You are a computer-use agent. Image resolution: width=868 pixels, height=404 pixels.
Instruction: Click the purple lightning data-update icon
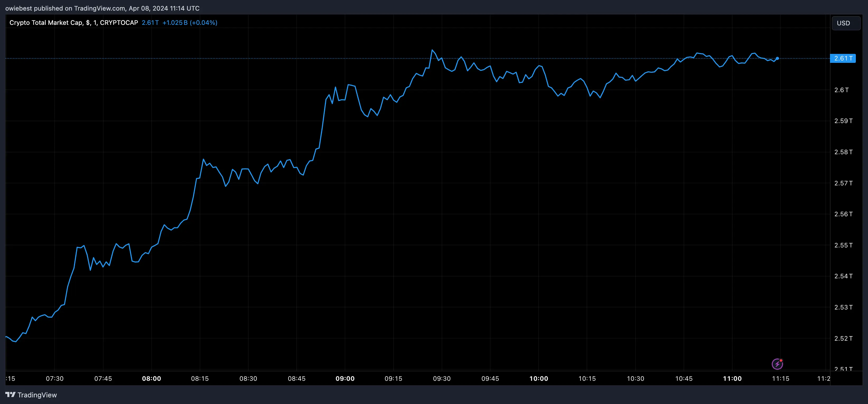[777, 364]
